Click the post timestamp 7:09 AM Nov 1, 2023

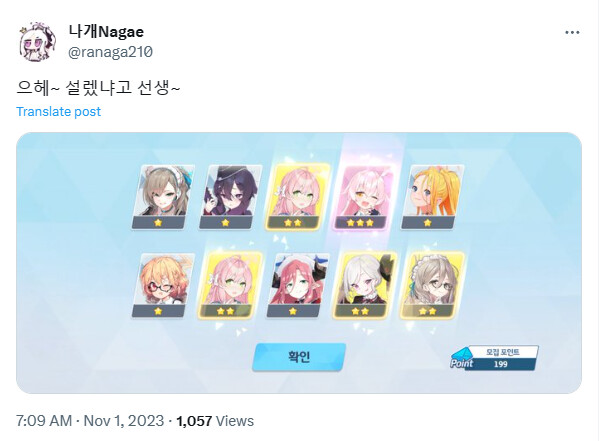click(90, 421)
